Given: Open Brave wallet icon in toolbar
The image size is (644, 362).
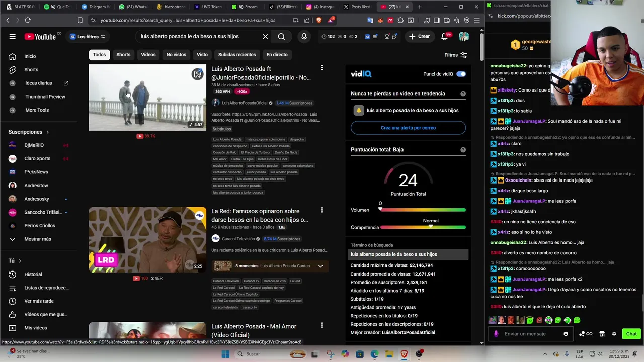Looking at the screenshot, I should (446, 20).
